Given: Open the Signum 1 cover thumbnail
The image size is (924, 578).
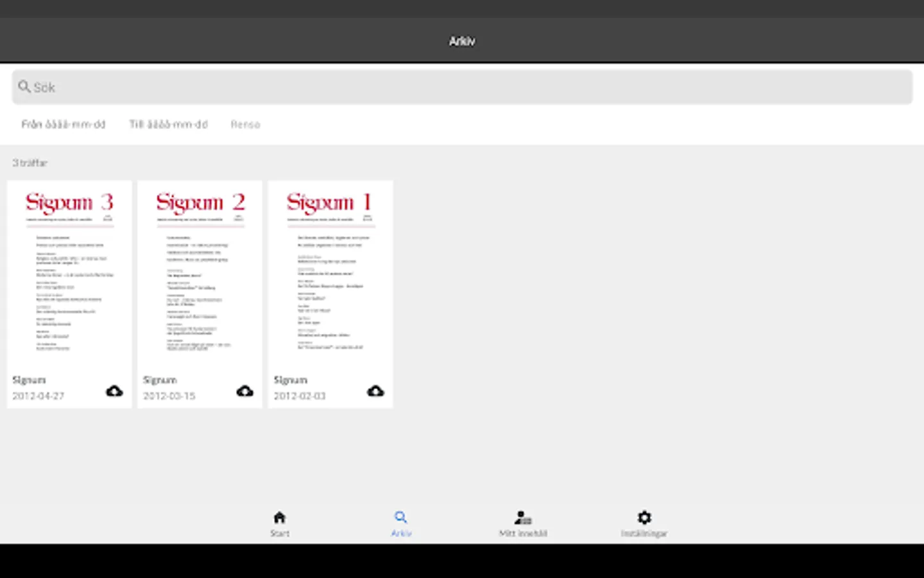Looking at the screenshot, I should coord(330,274).
